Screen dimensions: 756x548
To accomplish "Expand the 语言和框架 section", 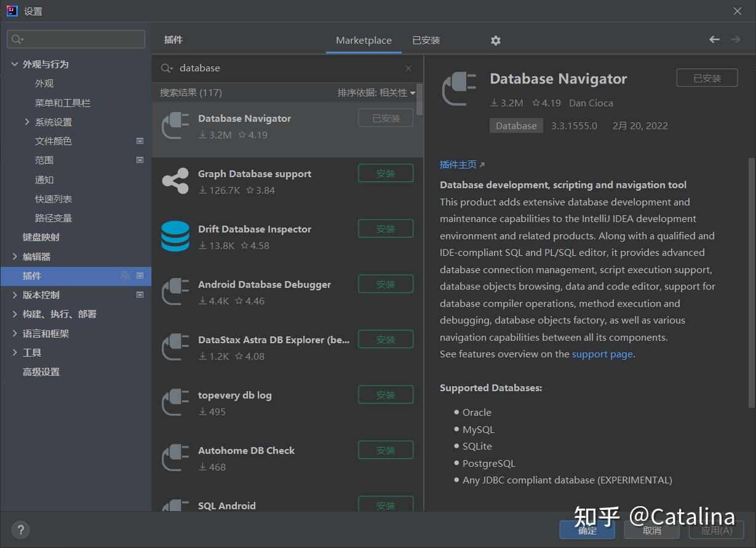I will click(x=15, y=333).
